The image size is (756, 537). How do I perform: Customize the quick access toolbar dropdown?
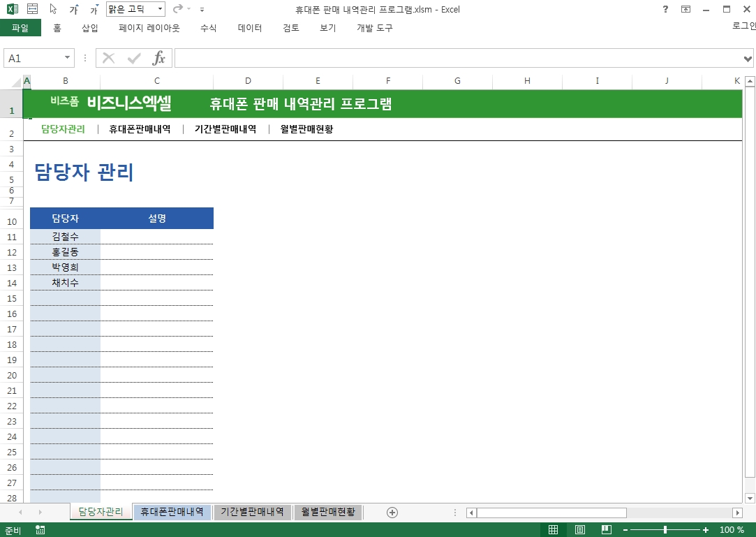pos(202,9)
